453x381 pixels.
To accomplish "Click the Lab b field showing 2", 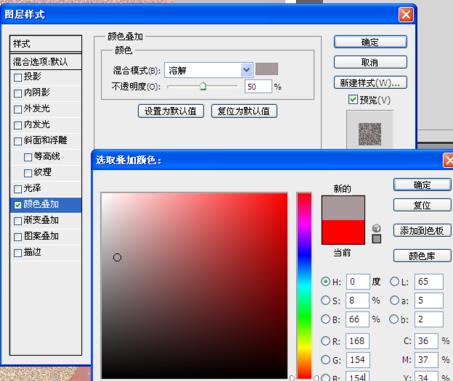I will click(429, 319).
